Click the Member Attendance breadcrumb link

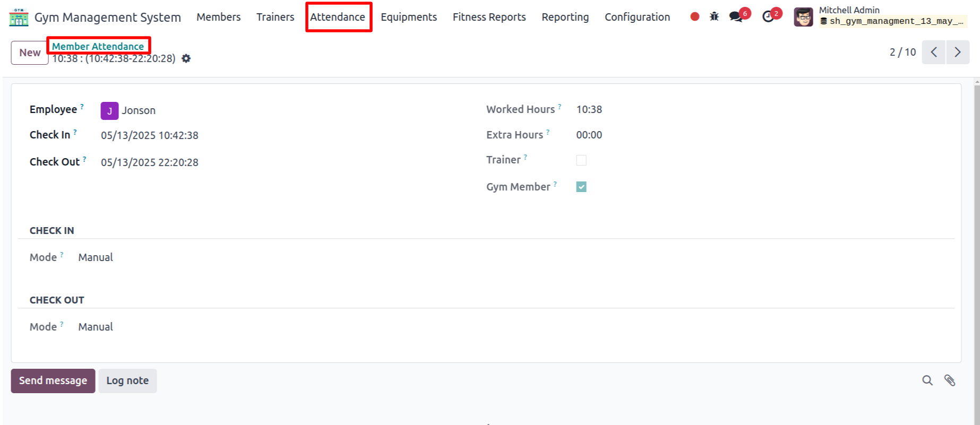(x=98, y=46)
